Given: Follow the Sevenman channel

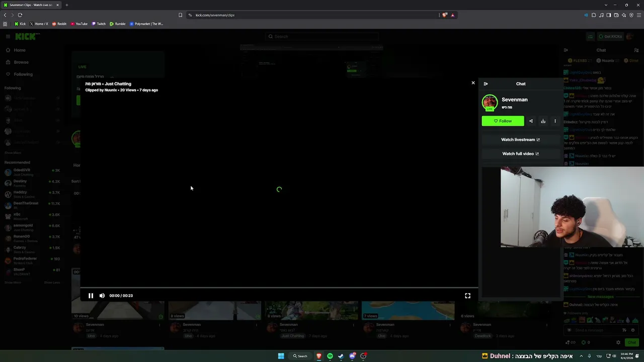Looking at the screenshot, I should pyautogui.click(x=503, y=121).
